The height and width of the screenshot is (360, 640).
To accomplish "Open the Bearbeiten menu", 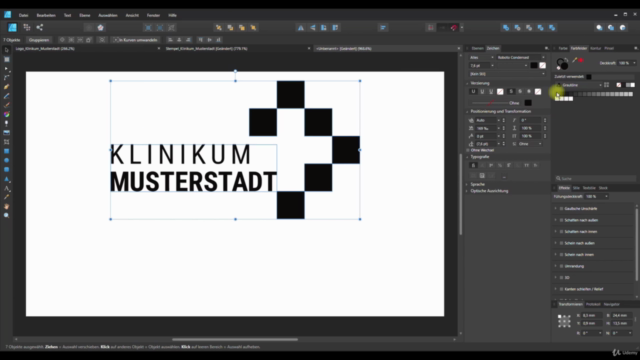I will click(x=46, y=15).
